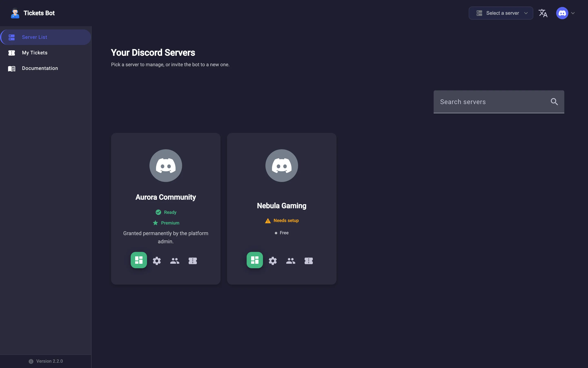Image resolution: width=588 pixels, height=368 pixels.
Task: Click the Premium star icon
Action: (x=155, y=223)
